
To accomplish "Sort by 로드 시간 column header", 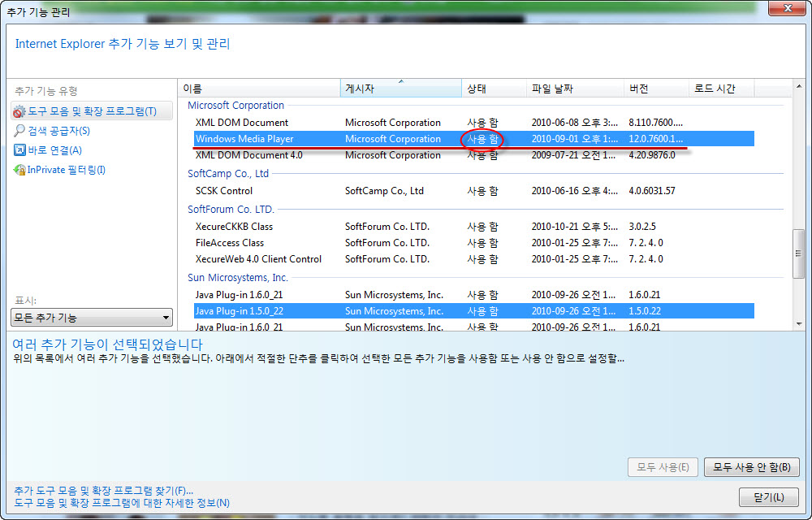I will point(721,89).
